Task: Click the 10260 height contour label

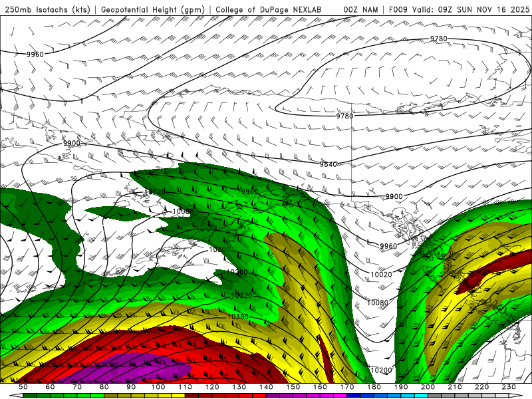Action: tap(237, 272)
